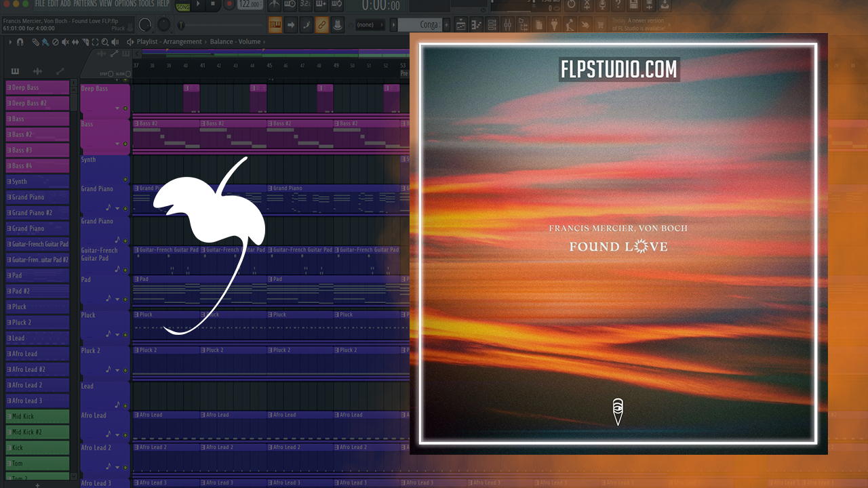This screenshot has width=868, height=488.
Task: Open the browser view icon
Action: click(523, 25)
